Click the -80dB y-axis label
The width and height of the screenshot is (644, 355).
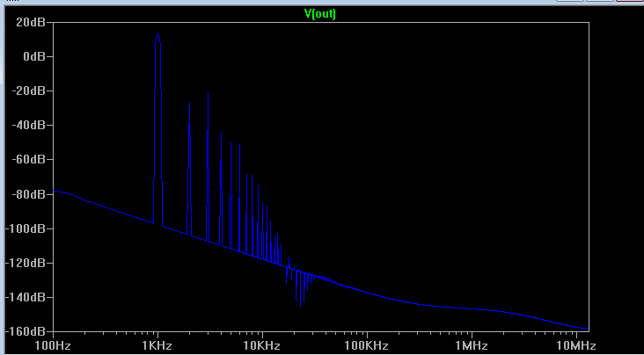29,193
